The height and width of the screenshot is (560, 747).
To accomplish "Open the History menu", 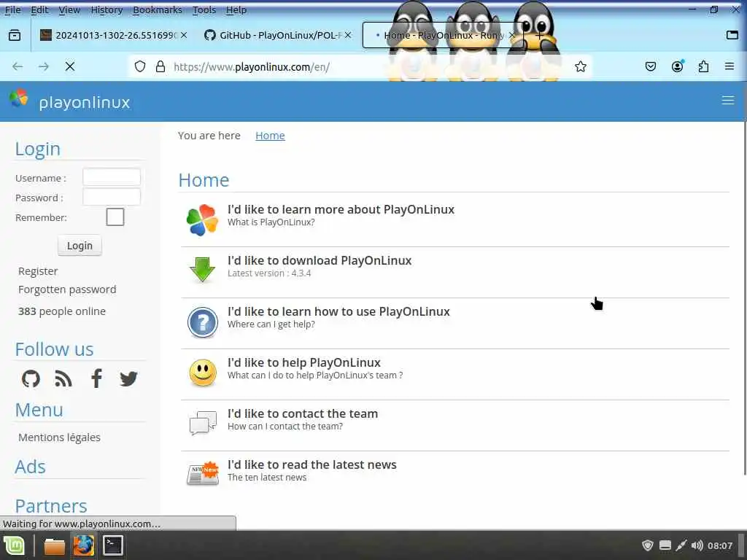I will (x=107, y=9).
